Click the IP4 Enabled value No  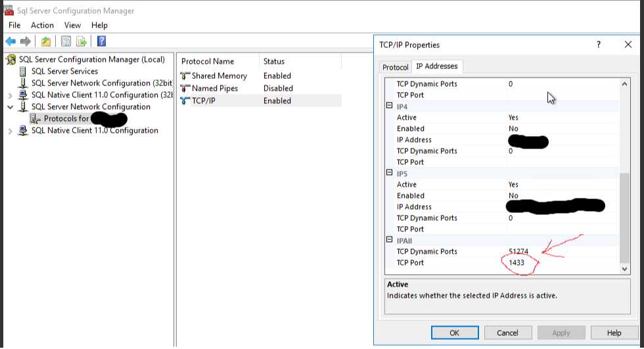513,129
